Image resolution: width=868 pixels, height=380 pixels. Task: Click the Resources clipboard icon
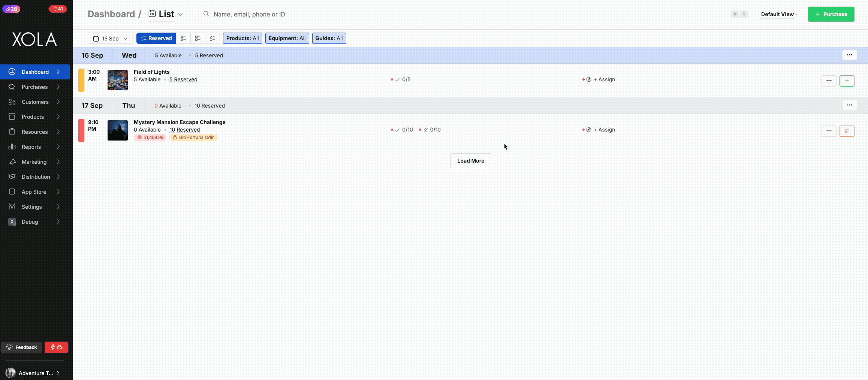[12, 132]
